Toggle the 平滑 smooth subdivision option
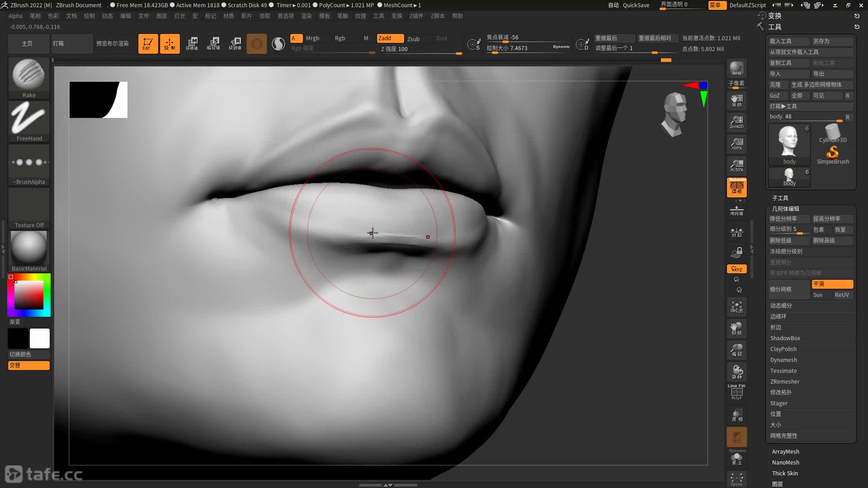 coord(832,284)
